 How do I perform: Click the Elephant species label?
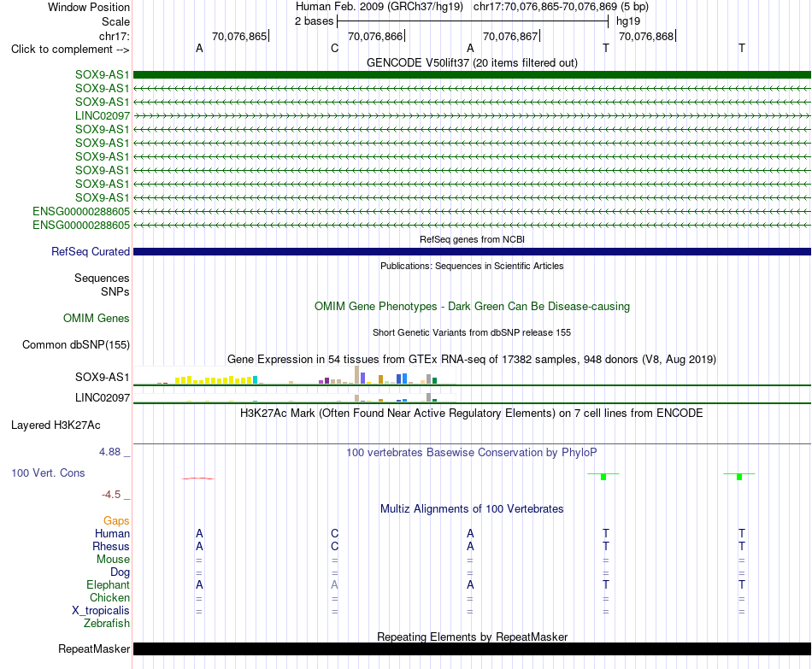coord(108,584)
